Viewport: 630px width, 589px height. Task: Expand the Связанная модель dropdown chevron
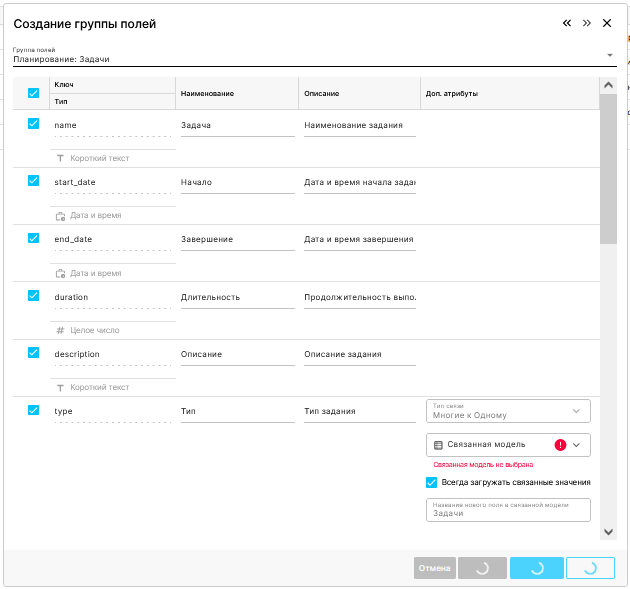[x=576, y=445]
